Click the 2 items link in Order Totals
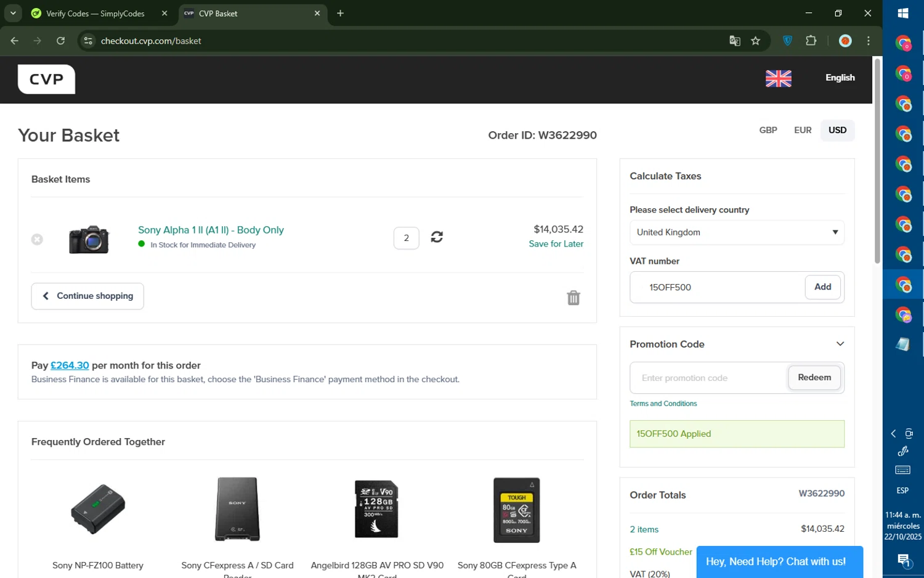 (644, 529)
